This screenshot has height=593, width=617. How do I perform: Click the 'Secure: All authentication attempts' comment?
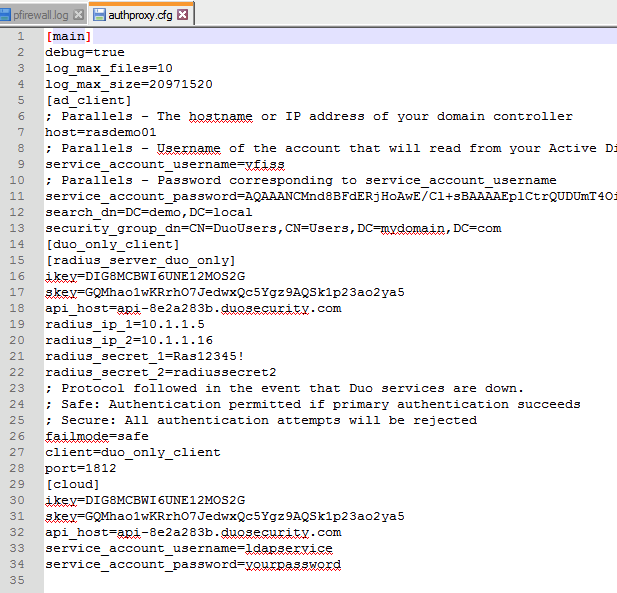pyautogui.click(x=261, y=420)
